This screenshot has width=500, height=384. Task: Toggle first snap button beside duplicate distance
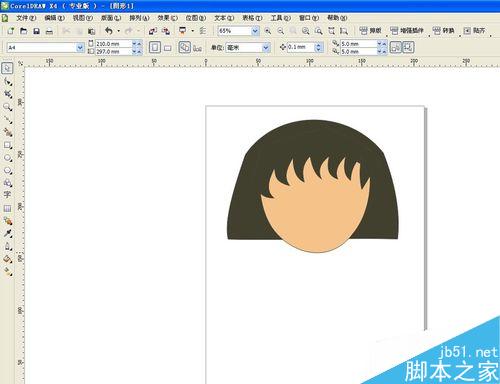coord(396,47)
